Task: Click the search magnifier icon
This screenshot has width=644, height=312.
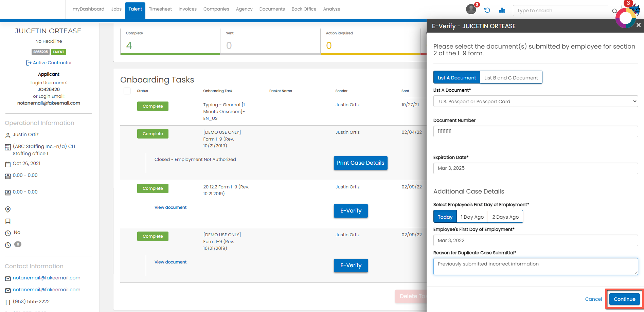Action: 614,11
